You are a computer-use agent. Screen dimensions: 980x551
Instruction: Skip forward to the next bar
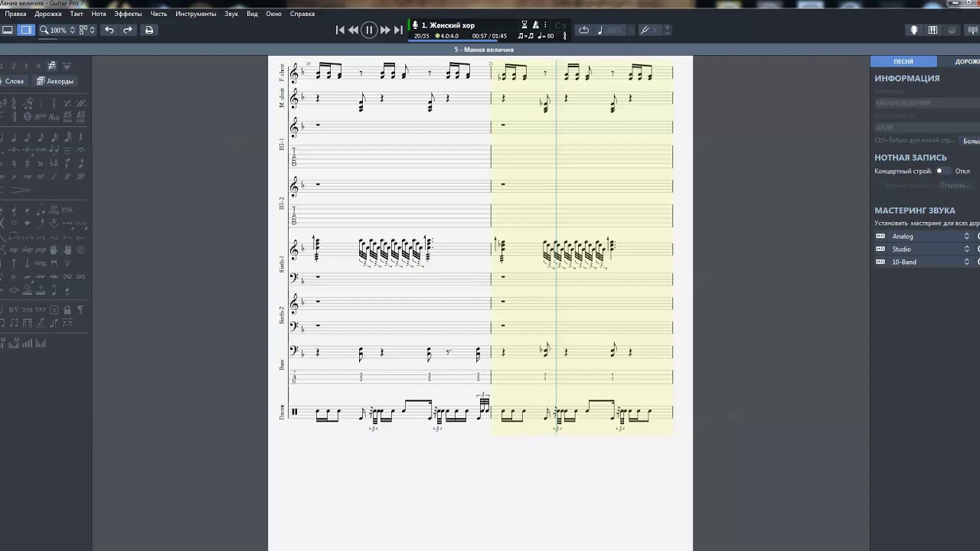point(385,30)
